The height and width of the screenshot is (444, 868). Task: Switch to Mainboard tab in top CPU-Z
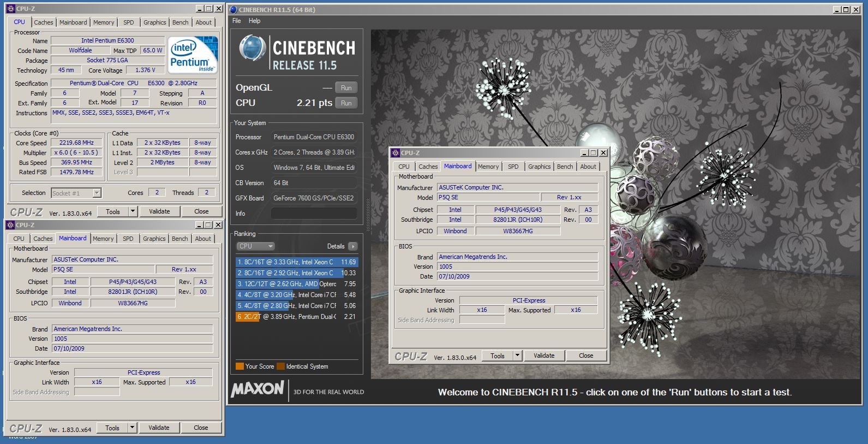click(73, 22)
